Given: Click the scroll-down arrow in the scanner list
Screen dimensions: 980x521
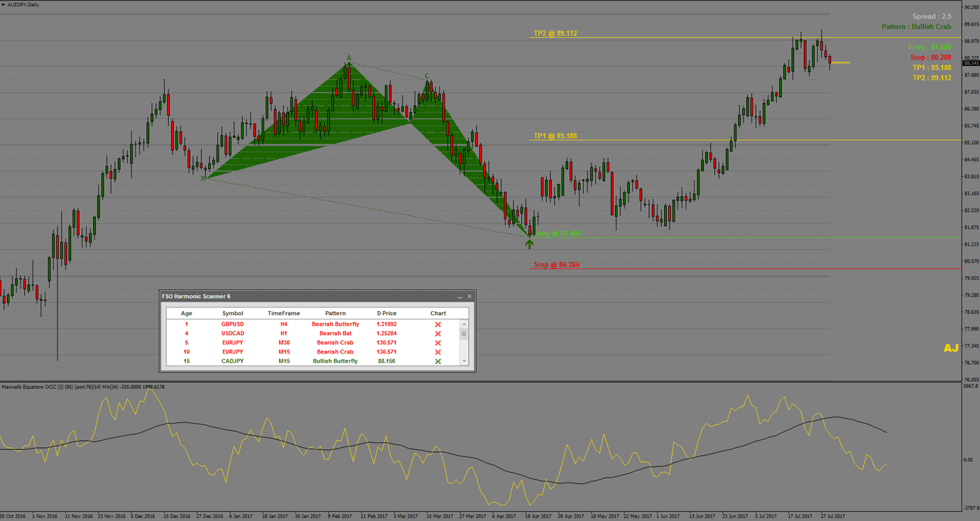Looking at the screenshot, I should 464,361.
